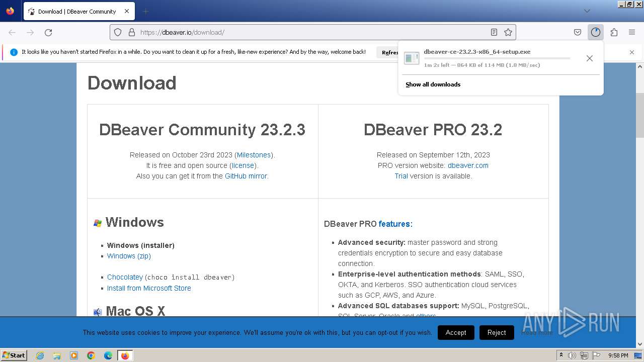Open the Chocolatey link

click(125, 277)
